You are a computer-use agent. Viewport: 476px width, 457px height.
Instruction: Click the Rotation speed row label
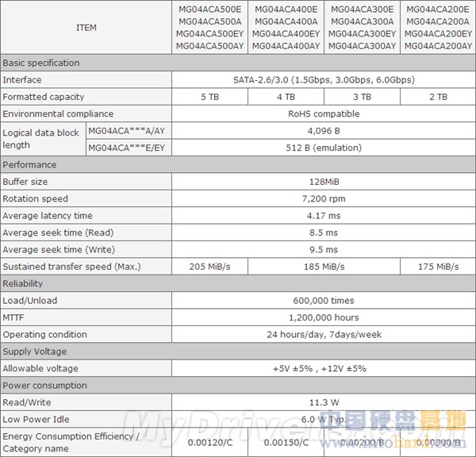(x=35, y=198)
